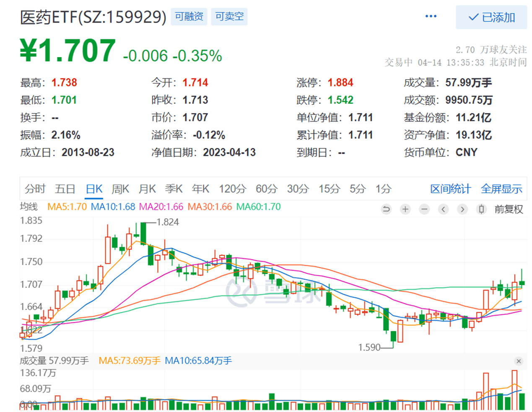The height and width of the screenshot is (412, 532).
Task: Toggle the 可融资 badge
Action: 189,17
